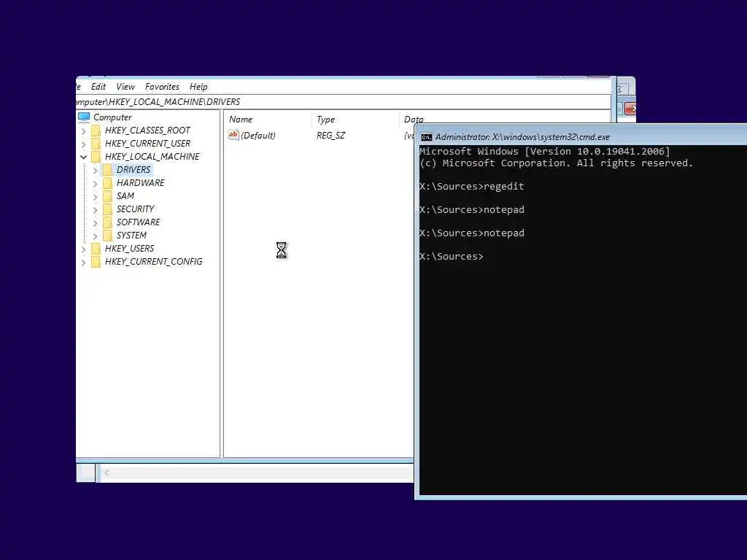Select the SYSTEM key label
The width and height of the screenshot is (747, 560).
point(131,236)
